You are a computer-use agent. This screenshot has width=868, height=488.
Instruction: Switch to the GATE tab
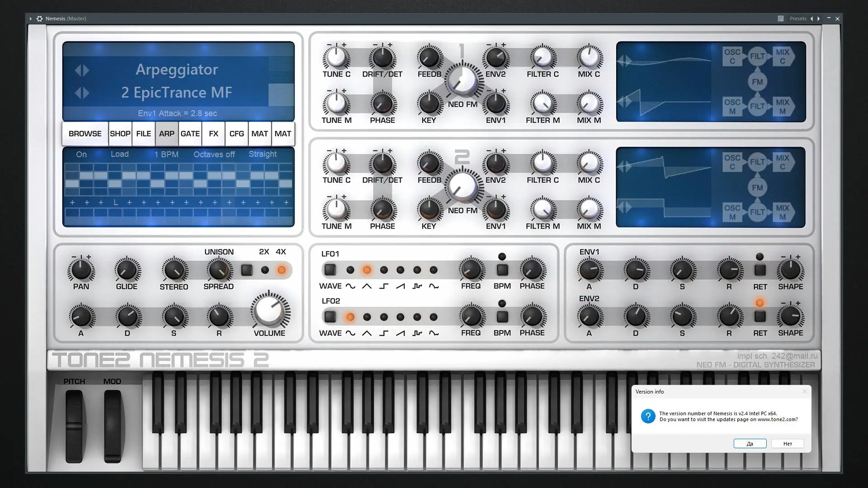click(190, 134)
